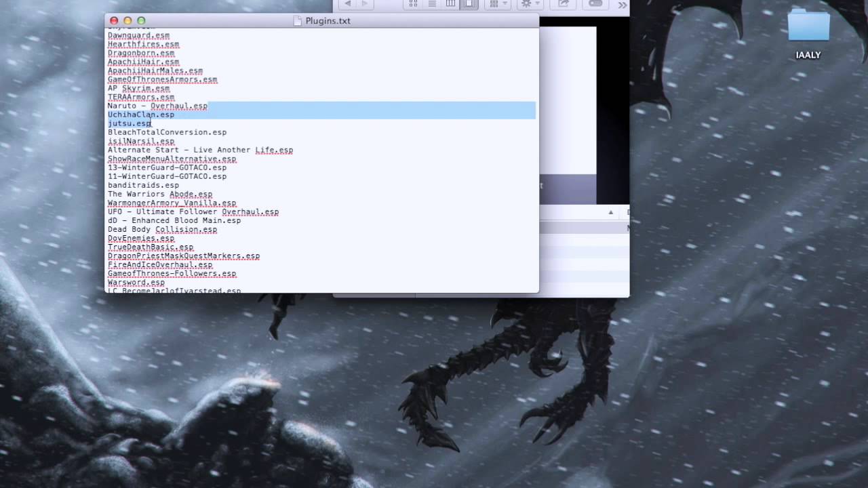Zoom the Plugins.txt window
868x488 pixels.
(141, 21)
